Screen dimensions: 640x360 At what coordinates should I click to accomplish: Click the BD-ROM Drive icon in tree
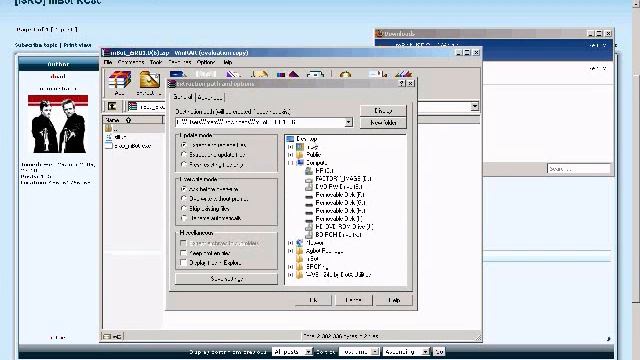pos(309,235)
